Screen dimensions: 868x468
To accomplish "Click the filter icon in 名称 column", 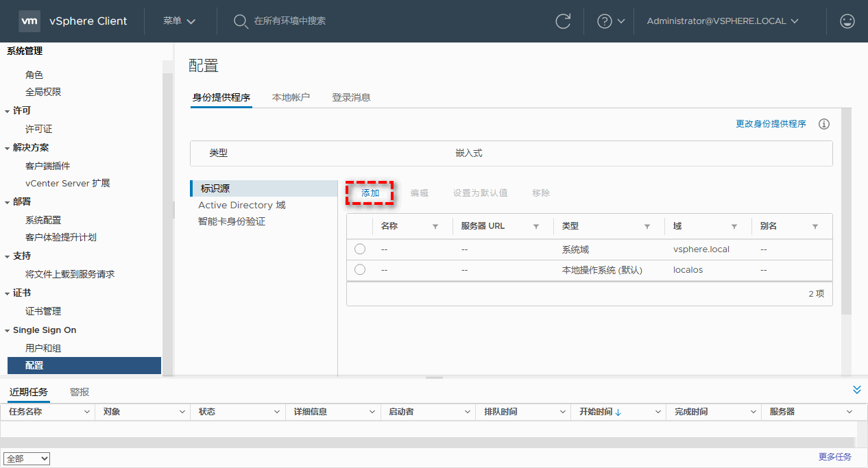I will pyautogui.click(x=435, y=226).
